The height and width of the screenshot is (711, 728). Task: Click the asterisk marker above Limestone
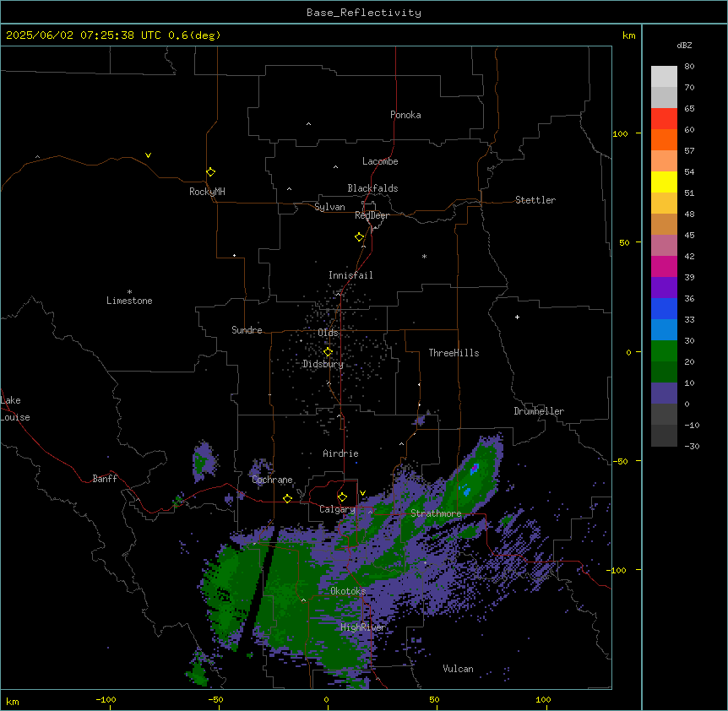click(x=129, y=292)
